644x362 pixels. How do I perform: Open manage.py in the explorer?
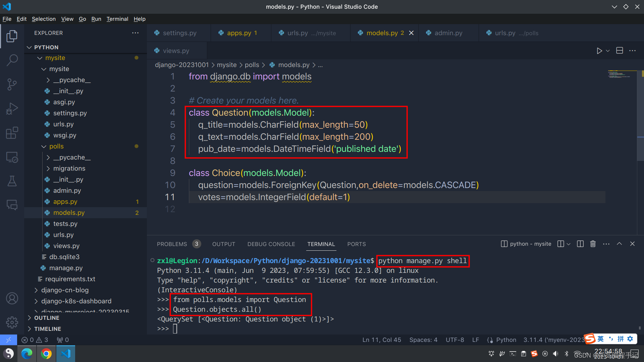(66, 268)
